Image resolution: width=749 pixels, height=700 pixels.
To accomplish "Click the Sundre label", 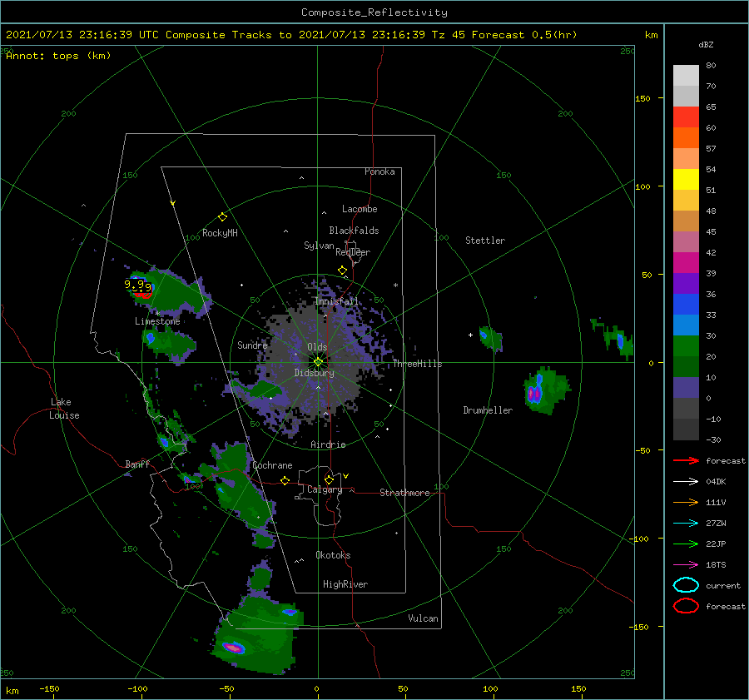I will point(252,345).
